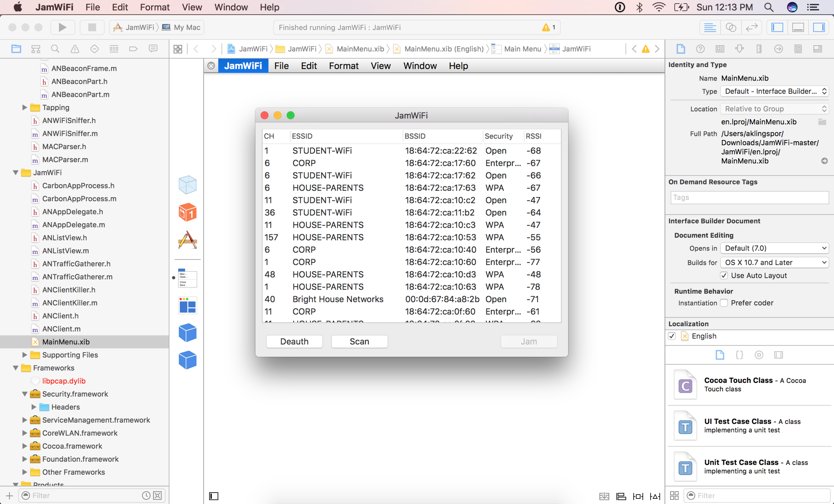This screenshot has height=504, width=834.
Task: Collapse the JamWiFi group folder
Action: click(x=16, y=173)
